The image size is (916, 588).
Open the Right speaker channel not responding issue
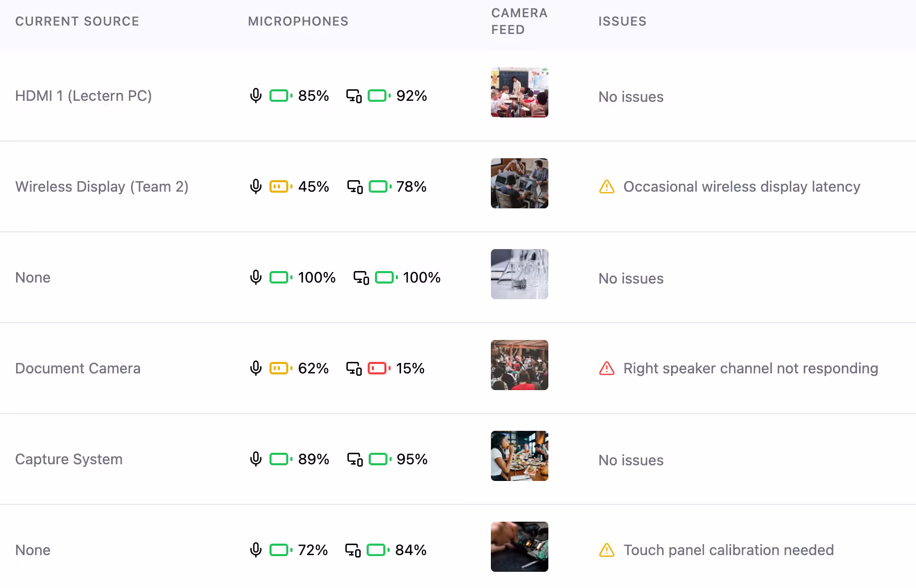(750, 368)
